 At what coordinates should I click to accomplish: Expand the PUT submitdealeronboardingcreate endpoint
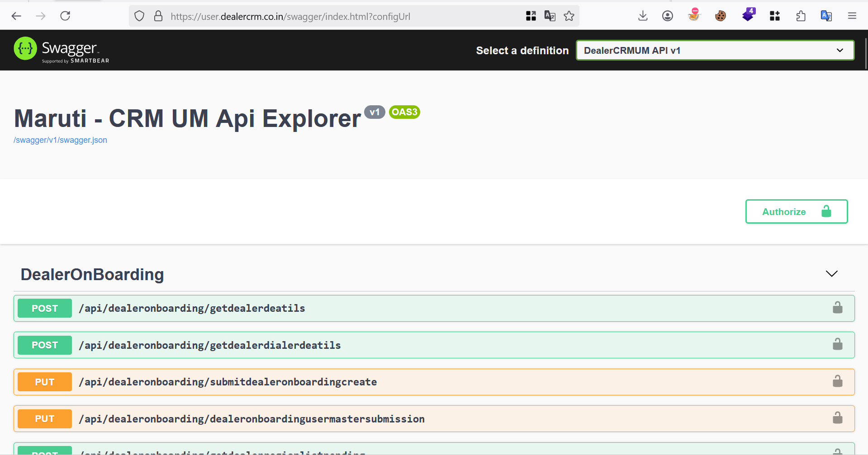pos(228,382)
